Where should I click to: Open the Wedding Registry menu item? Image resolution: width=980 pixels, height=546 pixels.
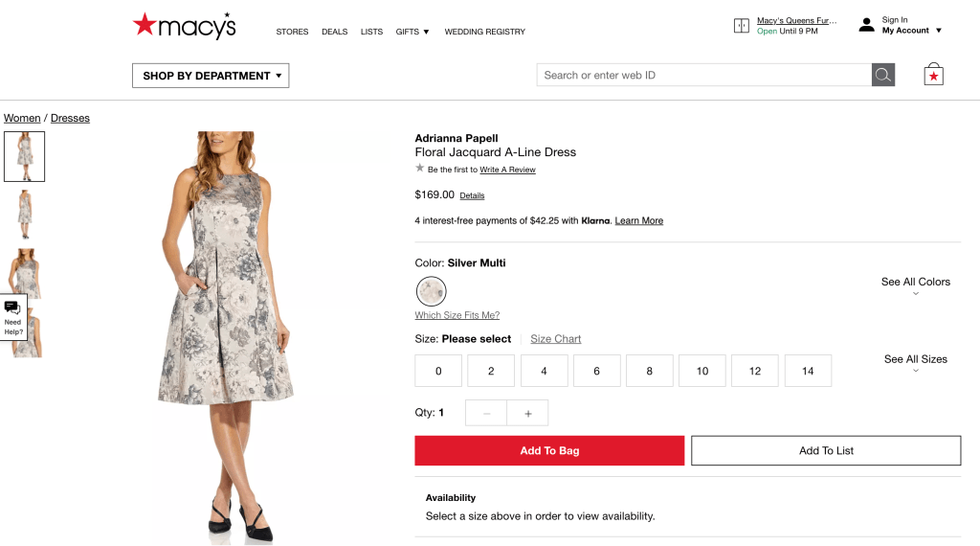coord(484,32)
